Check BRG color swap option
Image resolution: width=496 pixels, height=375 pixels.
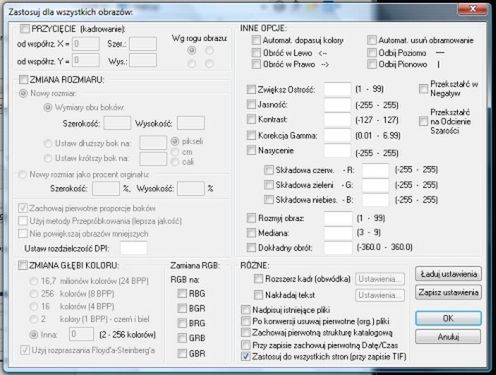click(182, 323)
